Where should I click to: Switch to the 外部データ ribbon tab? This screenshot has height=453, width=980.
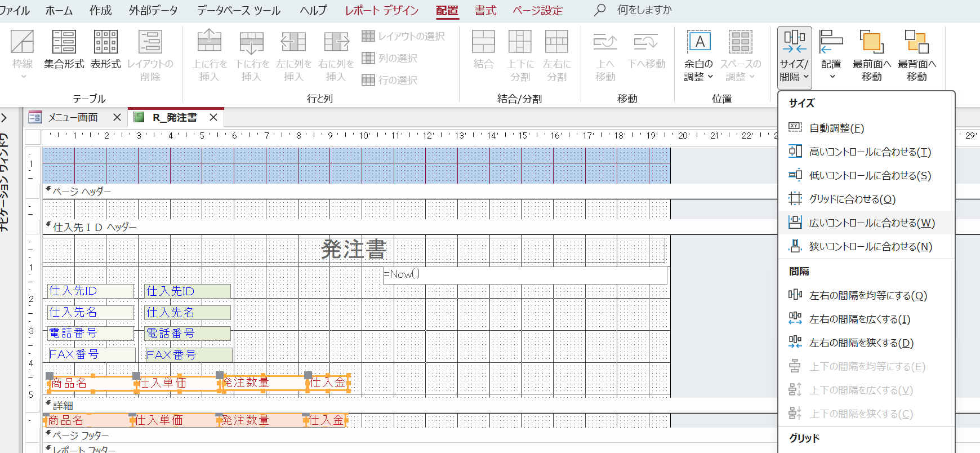coord(153,10)
